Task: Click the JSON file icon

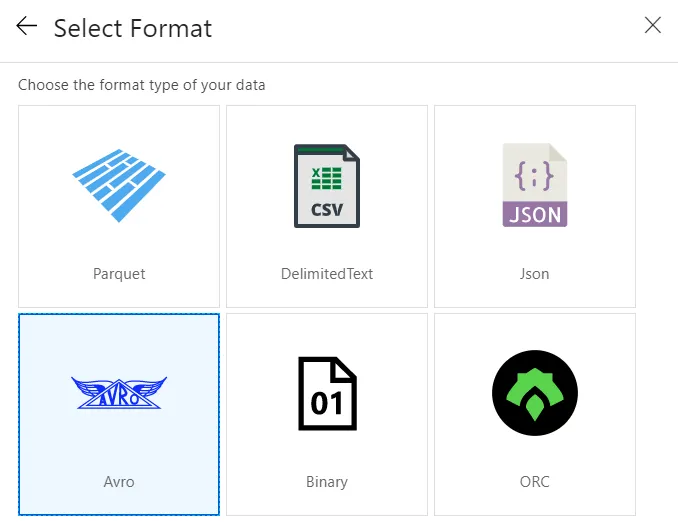Action: (535, 186)
